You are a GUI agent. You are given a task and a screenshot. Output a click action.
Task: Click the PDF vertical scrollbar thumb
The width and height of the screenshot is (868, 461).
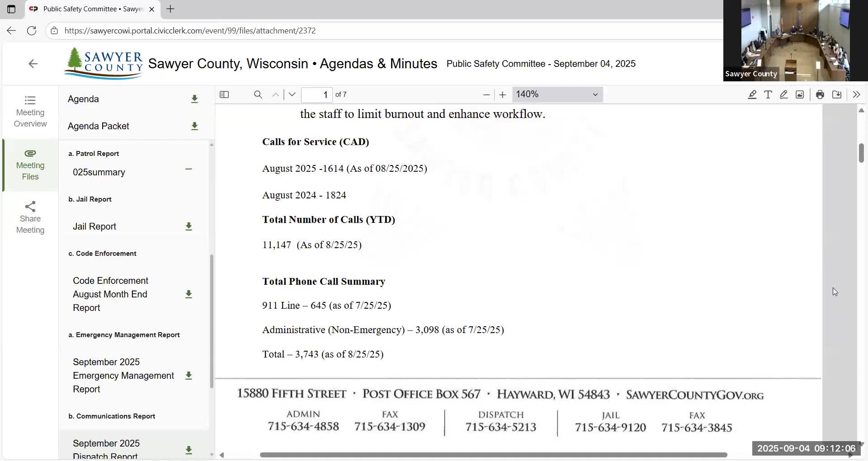[861, 153]
